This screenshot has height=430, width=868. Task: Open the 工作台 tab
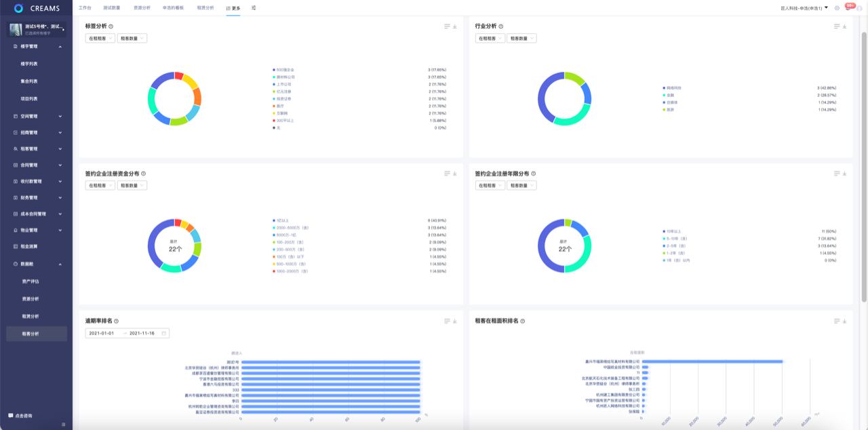click(x=85, y=7)
